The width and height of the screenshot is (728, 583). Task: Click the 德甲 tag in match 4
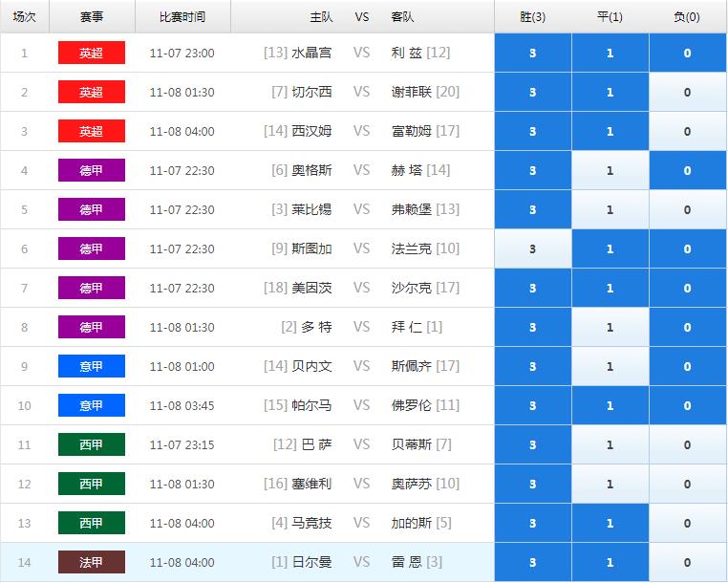point(92,170)
